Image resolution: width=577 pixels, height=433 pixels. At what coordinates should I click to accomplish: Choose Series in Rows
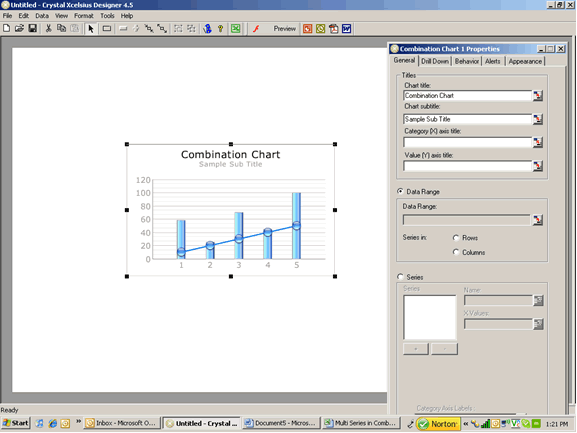(456, 238)
